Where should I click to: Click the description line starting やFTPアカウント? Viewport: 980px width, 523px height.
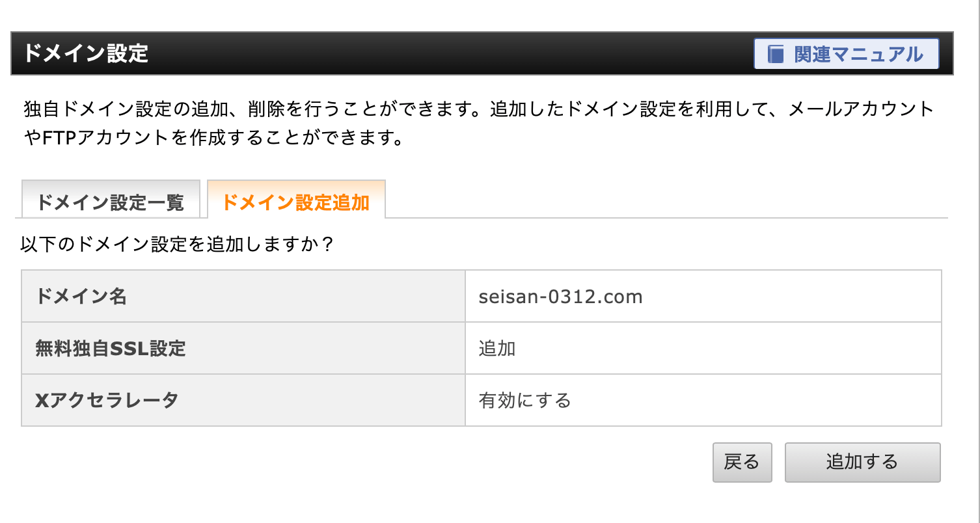point(212,138)
